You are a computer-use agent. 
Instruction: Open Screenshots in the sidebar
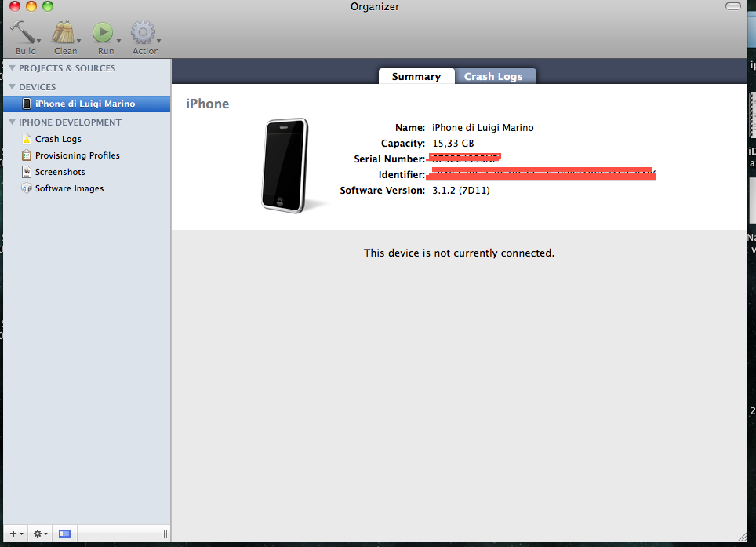pos(60,172)
